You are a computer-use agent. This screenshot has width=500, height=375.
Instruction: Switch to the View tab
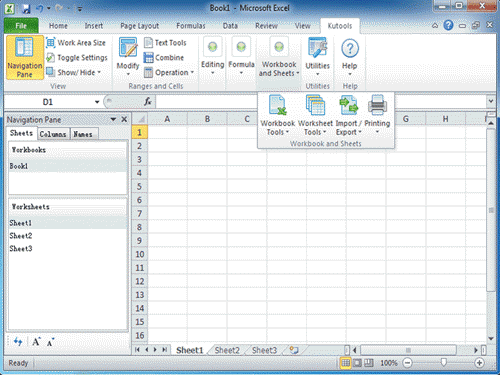pyautogui.click(x=303, y=26)
